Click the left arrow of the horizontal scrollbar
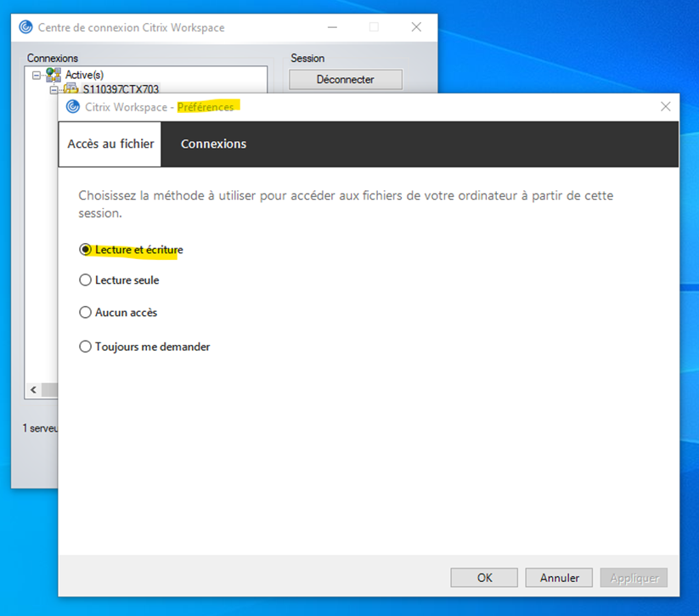This screenshot has height=616, width=699. click(34, 390)
